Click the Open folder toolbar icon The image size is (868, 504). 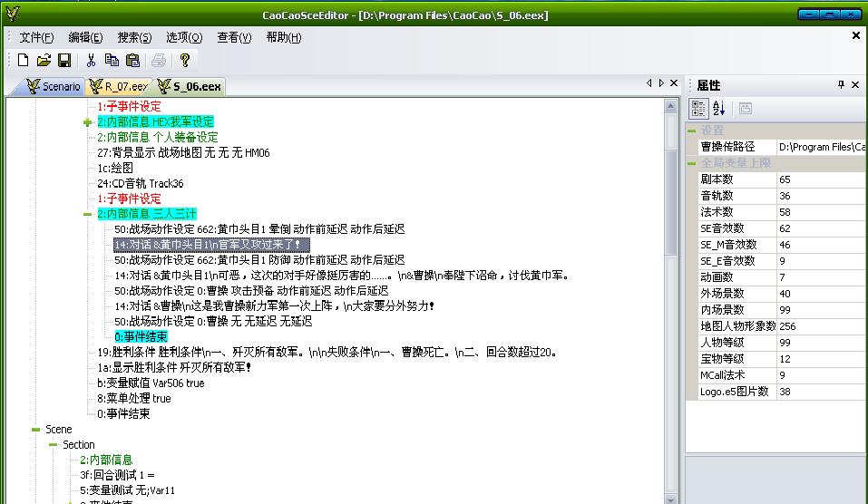pyautogui.click(x=44, y=60)
